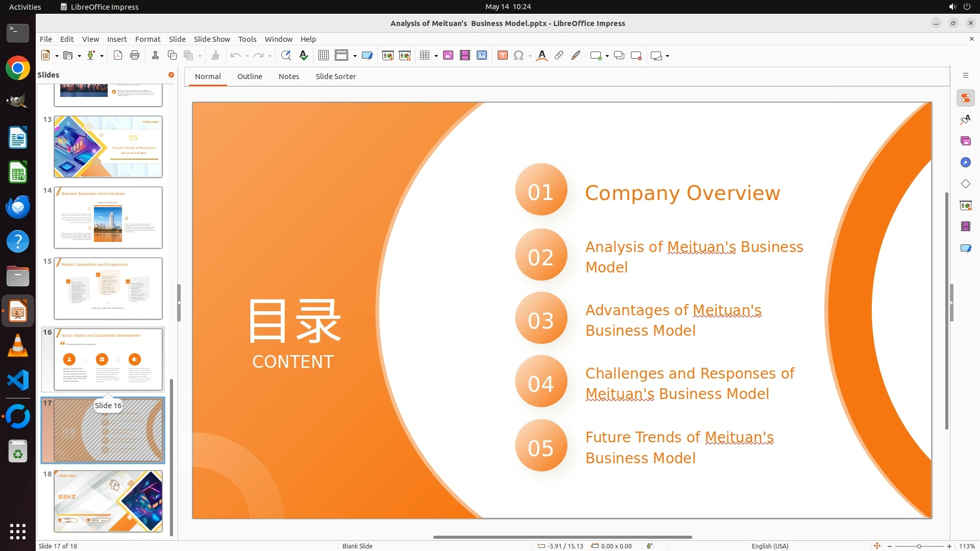Click Find and Replace icon
This screenshot has width=980, height=551.
(286, 56)
